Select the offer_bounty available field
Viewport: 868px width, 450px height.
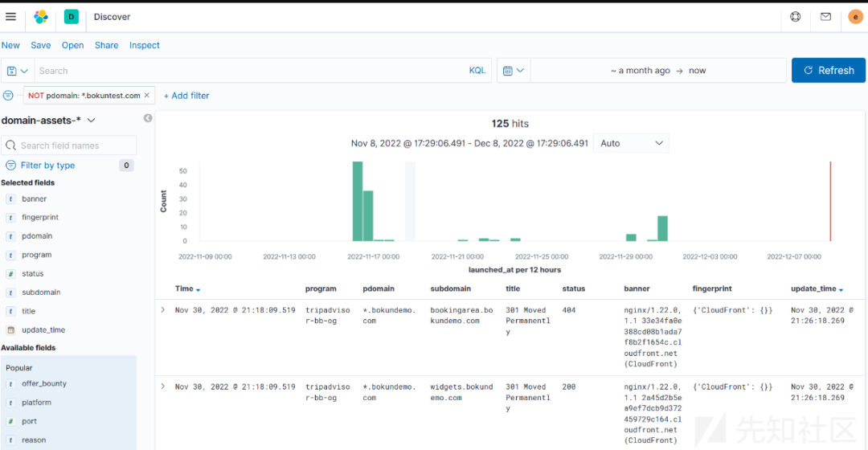pos(44,383)
